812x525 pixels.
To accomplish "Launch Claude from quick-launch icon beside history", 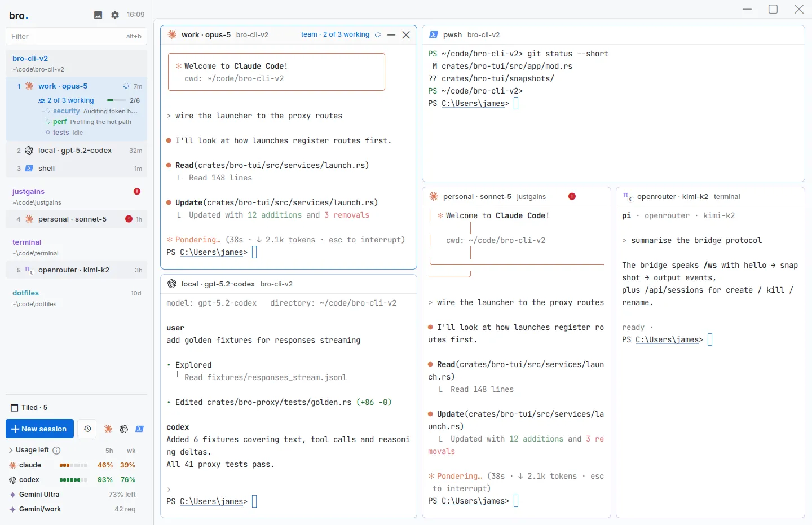I will pos(108,429).
